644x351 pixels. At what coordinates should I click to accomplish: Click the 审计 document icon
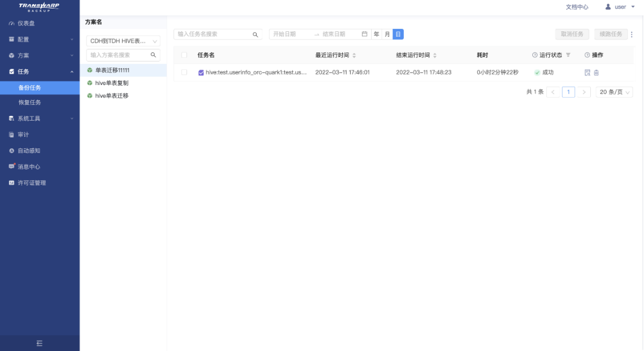tap(11, 134)
